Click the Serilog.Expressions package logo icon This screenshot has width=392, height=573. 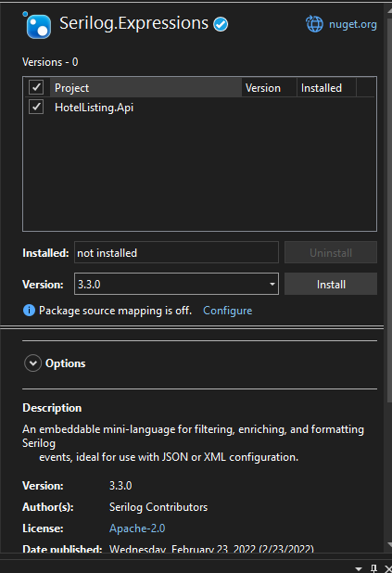[x=37, y=25]
